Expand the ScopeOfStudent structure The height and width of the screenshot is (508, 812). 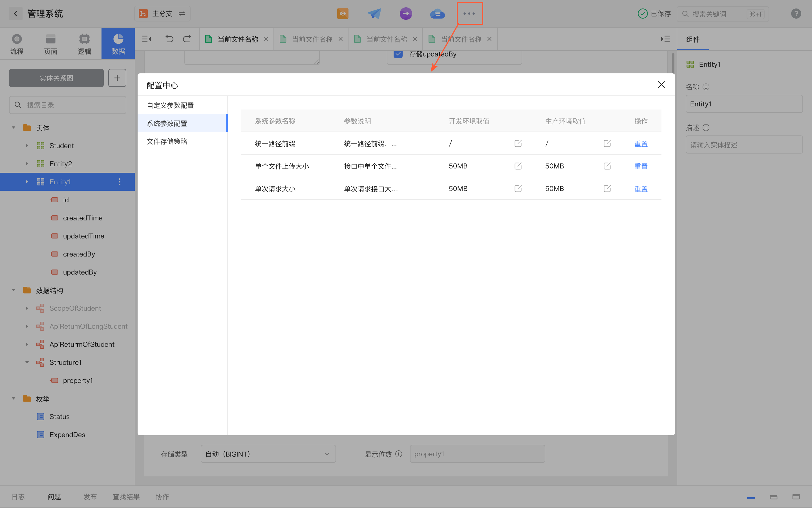[27, 308]
